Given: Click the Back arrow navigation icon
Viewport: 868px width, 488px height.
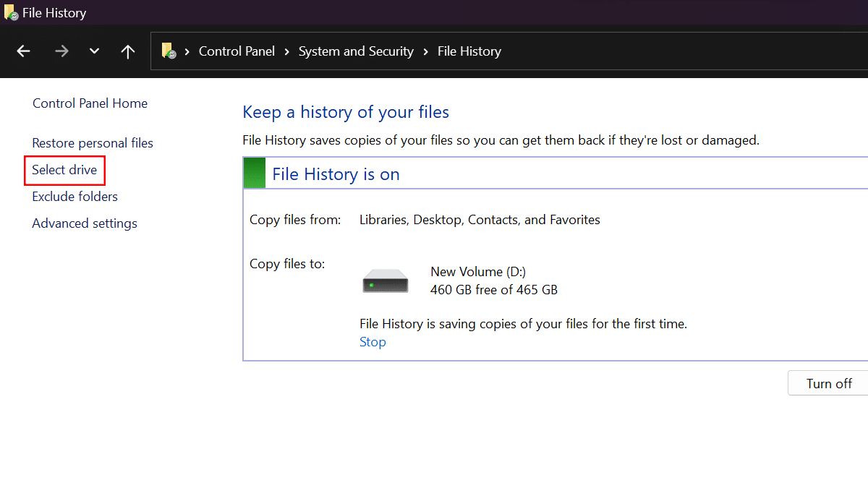Looking at the screenshot, I should (24, 51).
